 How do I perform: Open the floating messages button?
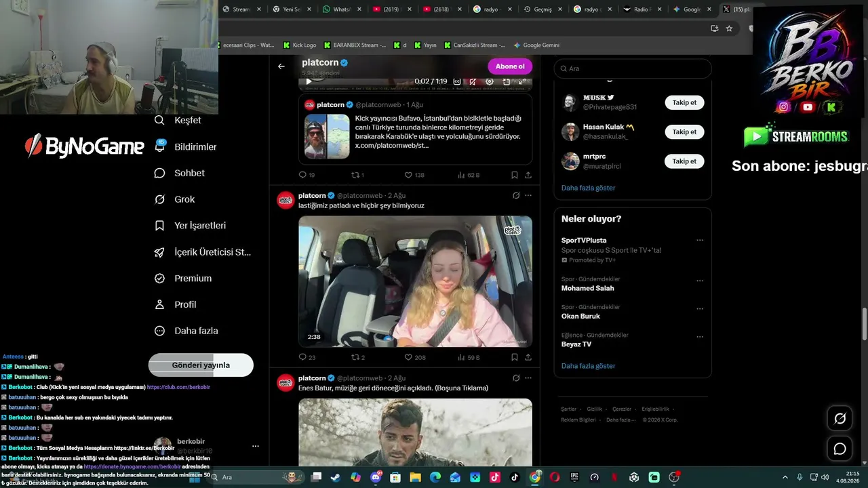coord(840,449)
